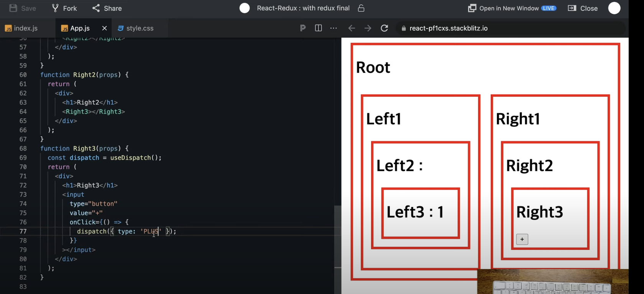Screen dimensions: 644x294
Task: Click the 'Root' heading in preview
Action: 373,68
